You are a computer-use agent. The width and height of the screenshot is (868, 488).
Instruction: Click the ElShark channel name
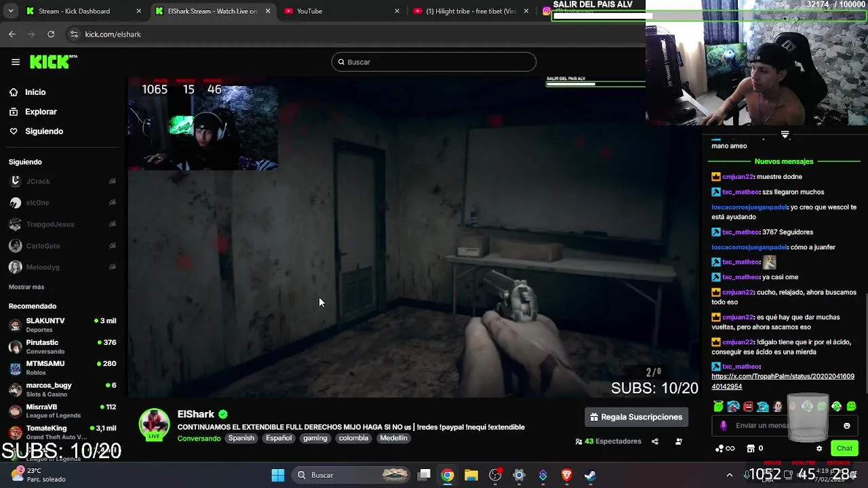[x=195, y=414]
